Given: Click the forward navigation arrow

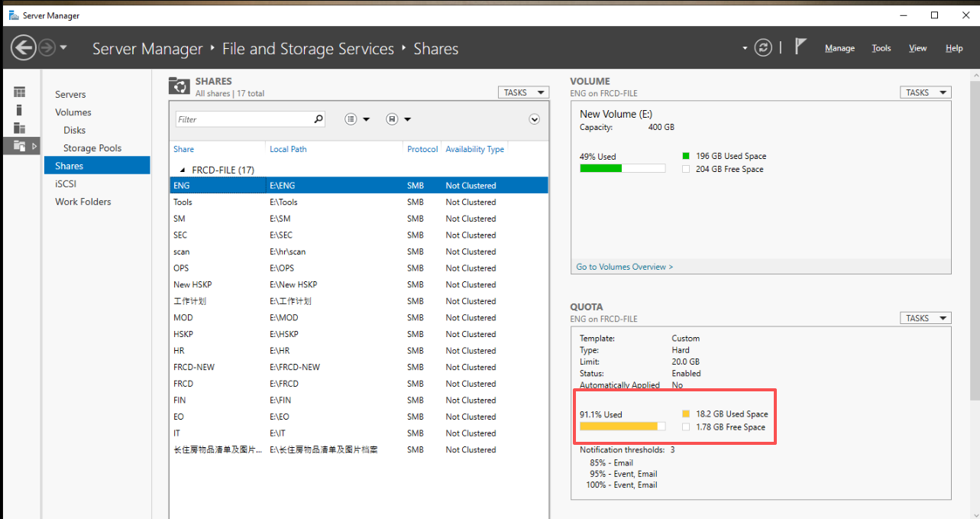Looking at the screenshot, I should point(47,48).
